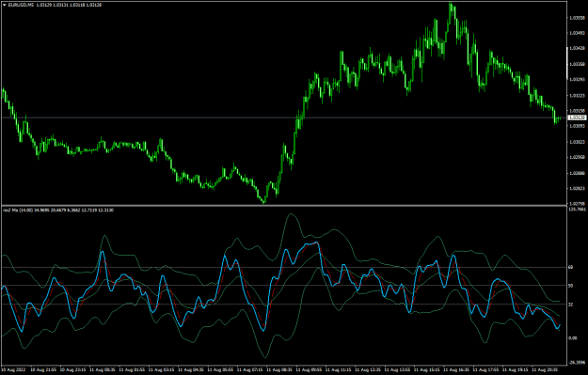Click the 50 level label in indicator
Viewport: 588px width, 375px height.
point(570,286)
